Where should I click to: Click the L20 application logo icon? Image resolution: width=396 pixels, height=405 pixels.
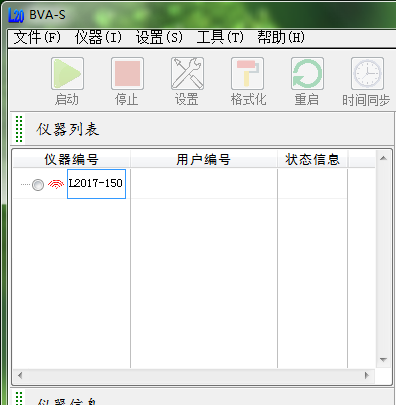point(16,15)
